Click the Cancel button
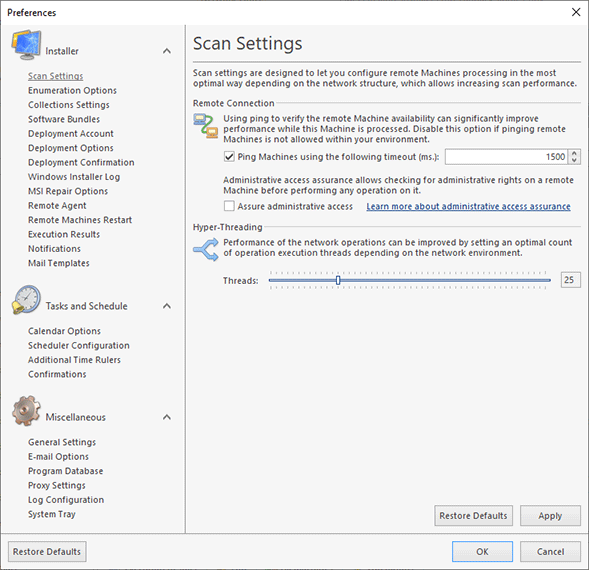589x570 pixels. point(550,552)
